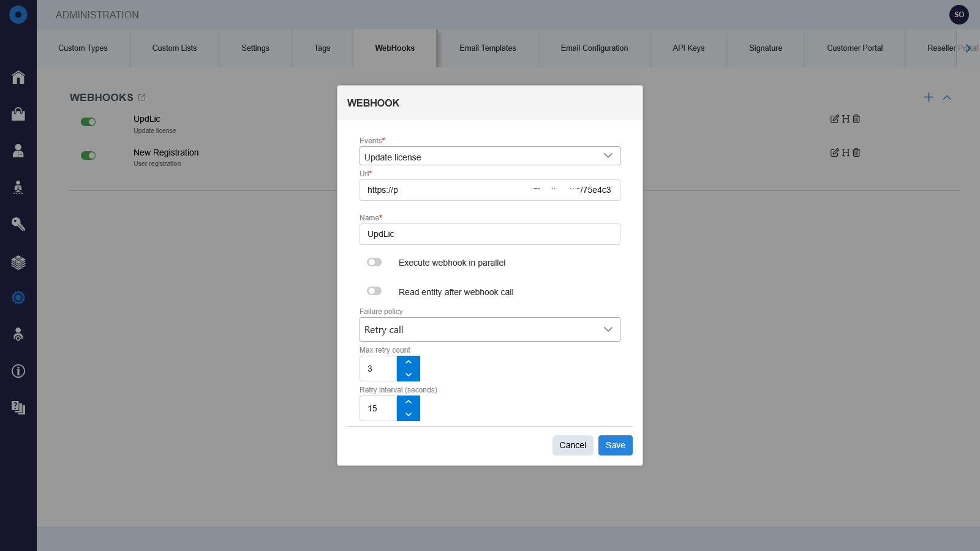Viewport: 980px width, 551px height.
Task: Click the New Registration webhook name
Action: pos(166,152)
